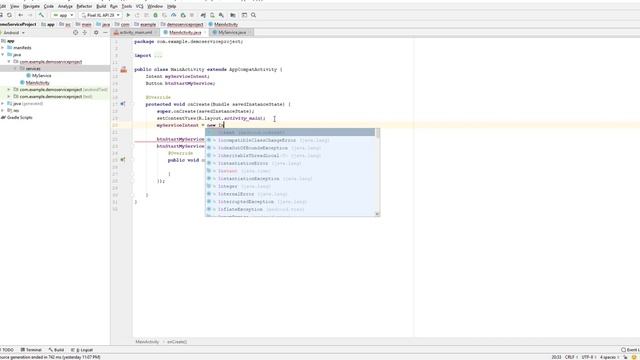This screenshot has height=360, width=640.
Task: Click the gear settings icon in Project panel
Action: pyautogui.click(x=96, y=32)
